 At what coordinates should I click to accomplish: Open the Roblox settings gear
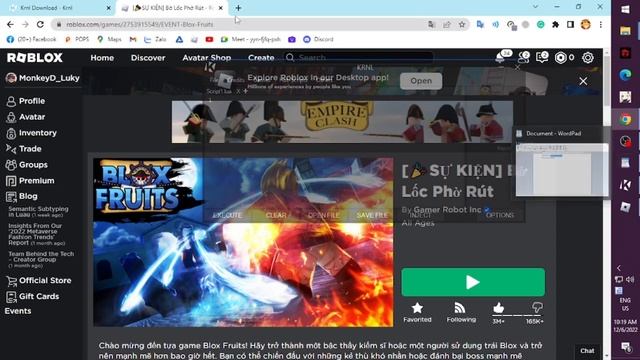(587, 58)
